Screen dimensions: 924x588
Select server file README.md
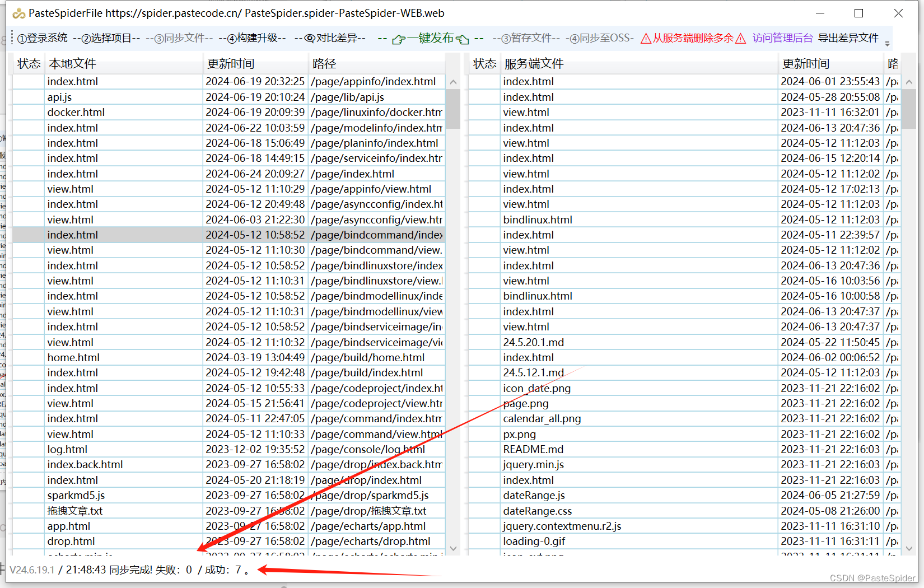[x=533, y=449]
